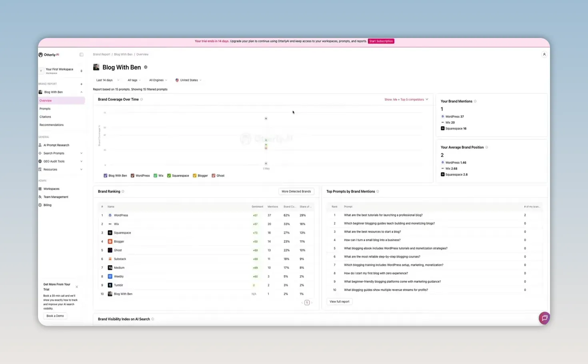
Task: Click the Medium logo in Brand Ranking
Action: [x=110, y=268]
